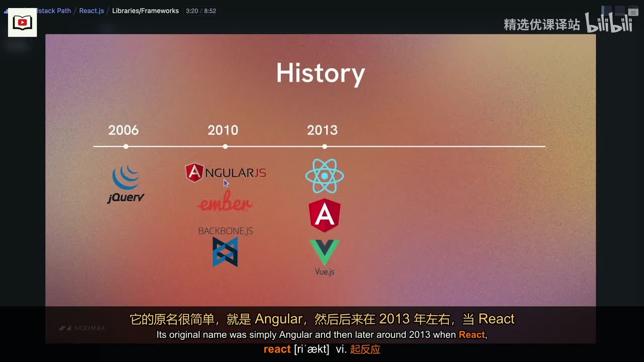This screenshot has width=644, height=362.
Task: Click the 2013 year label
Action: click(x=323, y=130)
